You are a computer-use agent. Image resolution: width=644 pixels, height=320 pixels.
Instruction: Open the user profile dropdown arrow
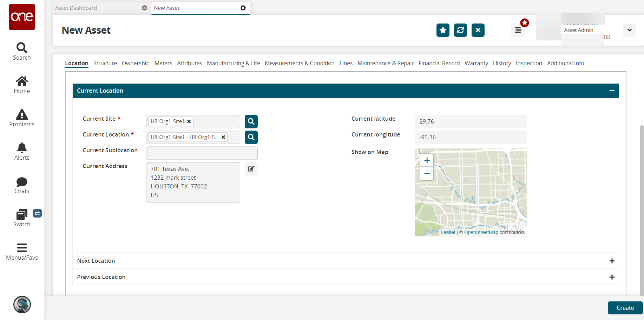pyautogui.click(x=629, y=30)
